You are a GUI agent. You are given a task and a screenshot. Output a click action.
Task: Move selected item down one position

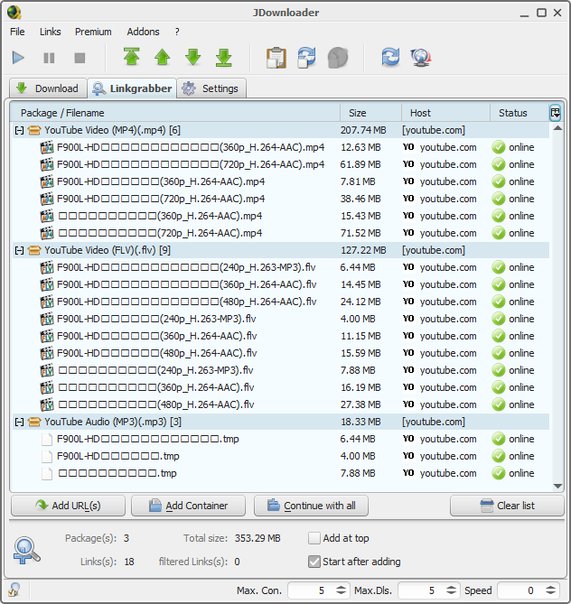193,57
